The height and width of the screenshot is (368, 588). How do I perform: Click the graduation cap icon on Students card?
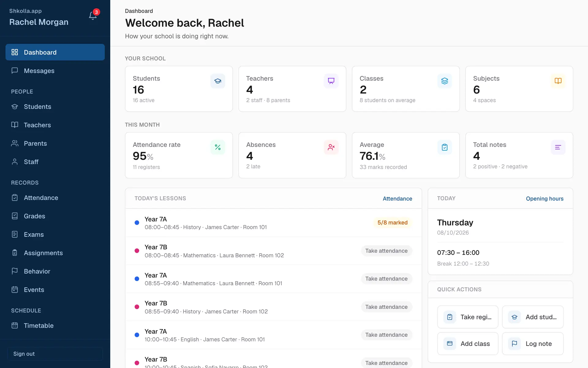218,81
